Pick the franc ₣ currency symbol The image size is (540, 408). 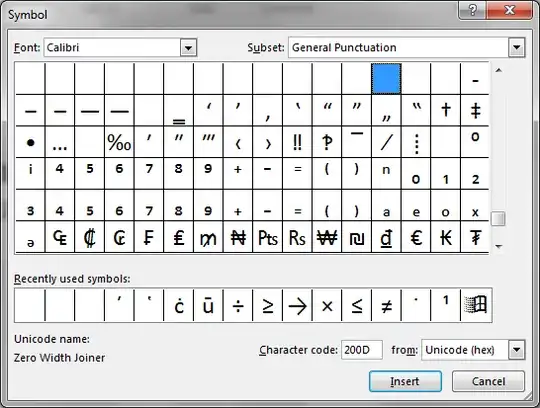[x=149, y=237]
